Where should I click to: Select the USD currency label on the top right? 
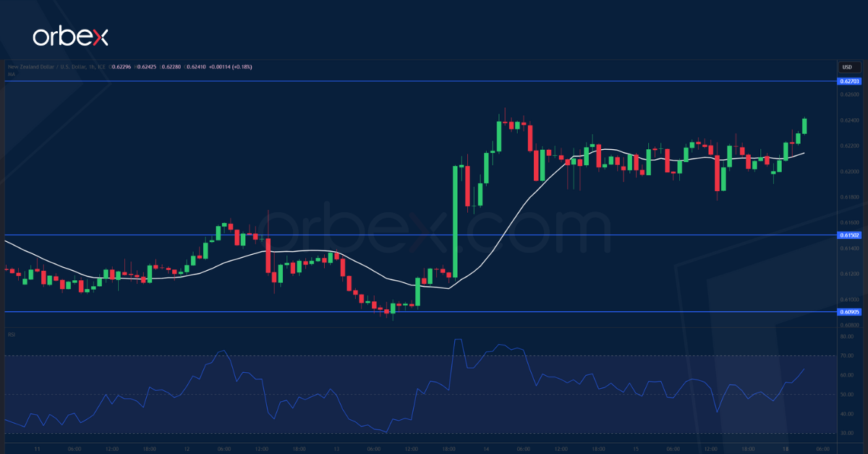pyautogui.click(x=847, y=67)
